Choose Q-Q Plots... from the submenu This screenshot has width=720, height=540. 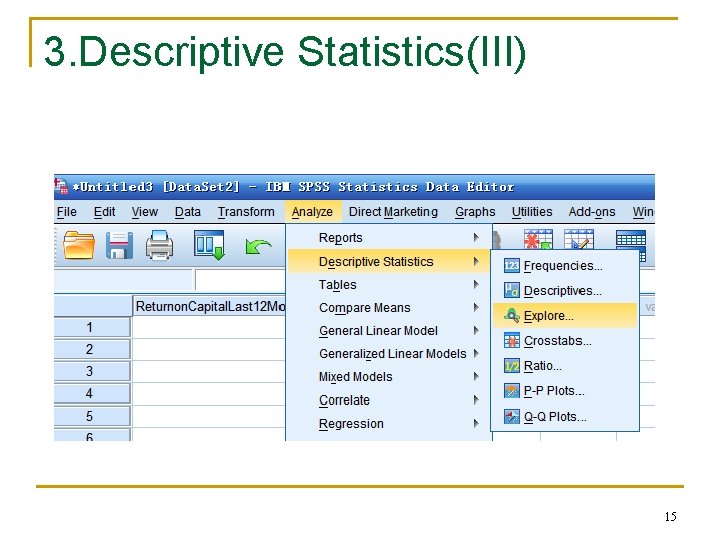565,416
